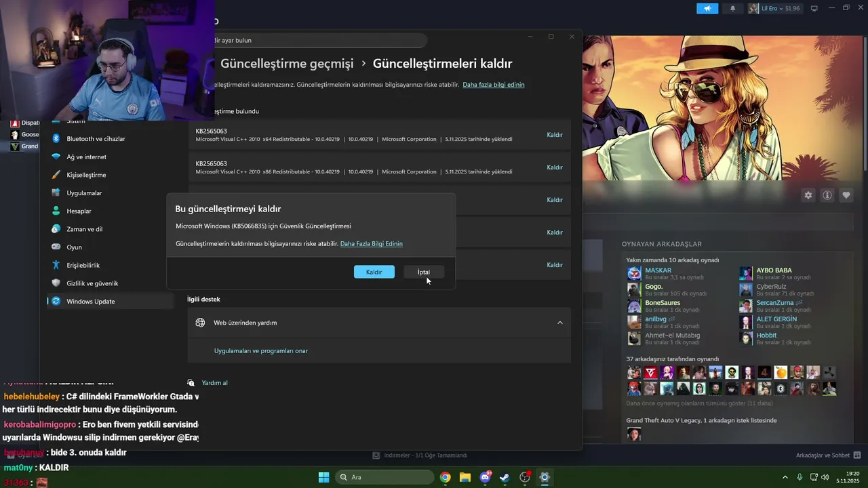This screenshot has width=868, height=488.
Task: Open friend MASKAR in Steam
Action: (658, 270)
